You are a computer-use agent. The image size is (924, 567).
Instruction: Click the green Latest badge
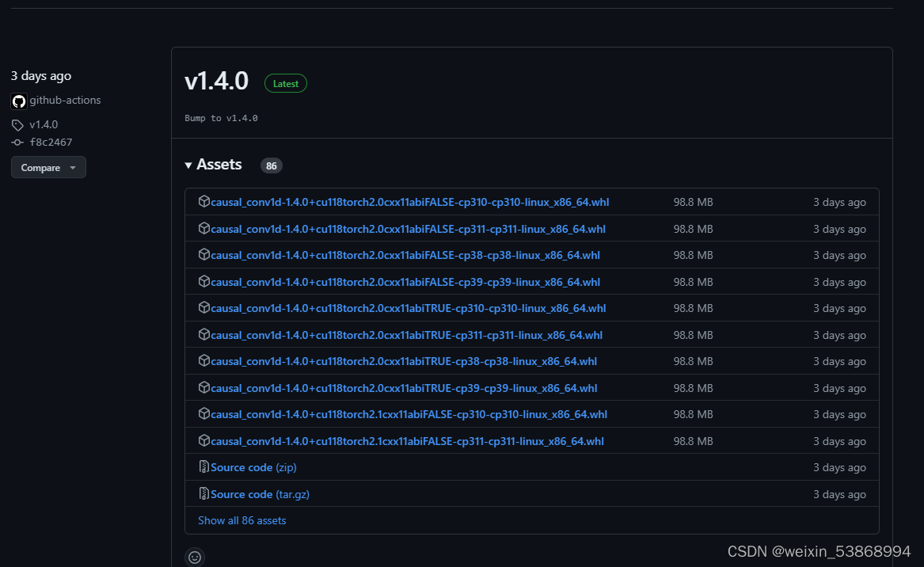click(286, 84)
